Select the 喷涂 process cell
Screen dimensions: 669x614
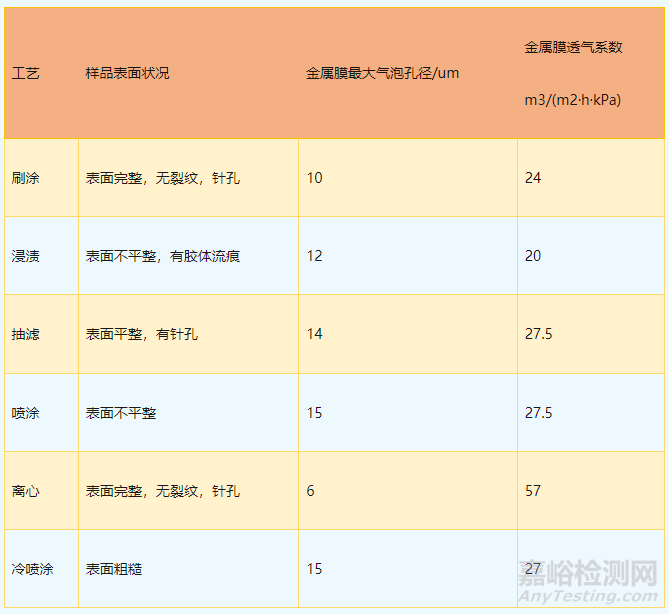click(x=26, y=413)
